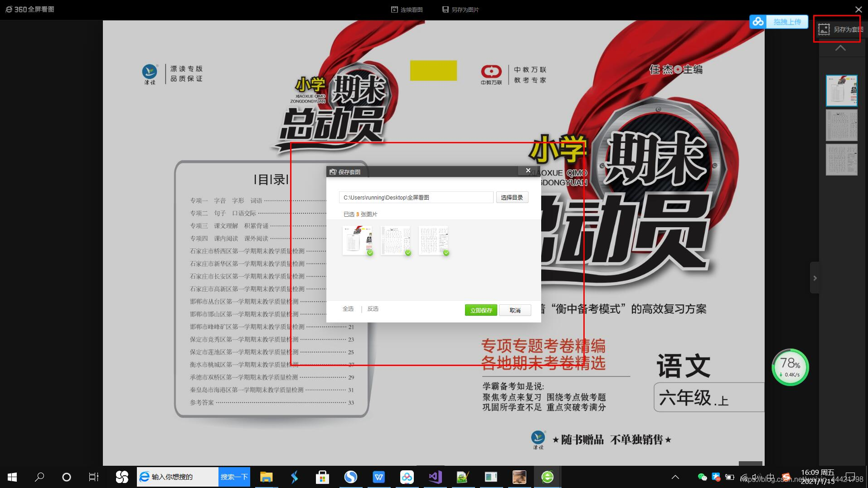This screenshot has width=868, height=488.
Task: Show hidden system tray icons
Action: pyautogui.click(x=675, y=477)
